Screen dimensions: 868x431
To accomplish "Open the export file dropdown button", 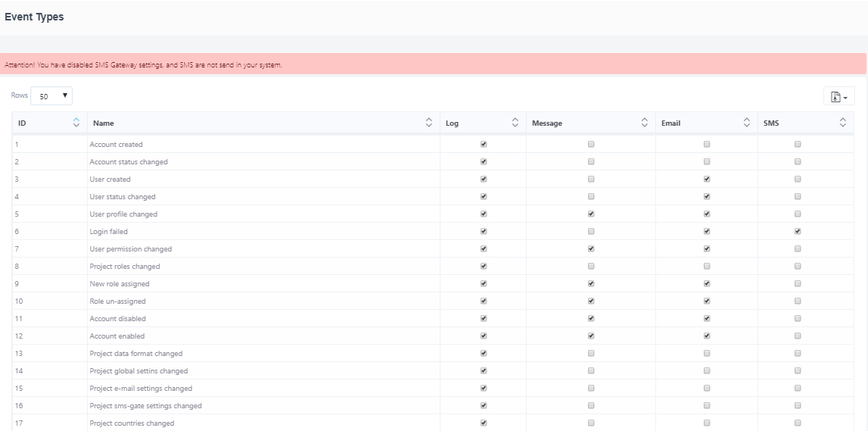I will 838,96.
